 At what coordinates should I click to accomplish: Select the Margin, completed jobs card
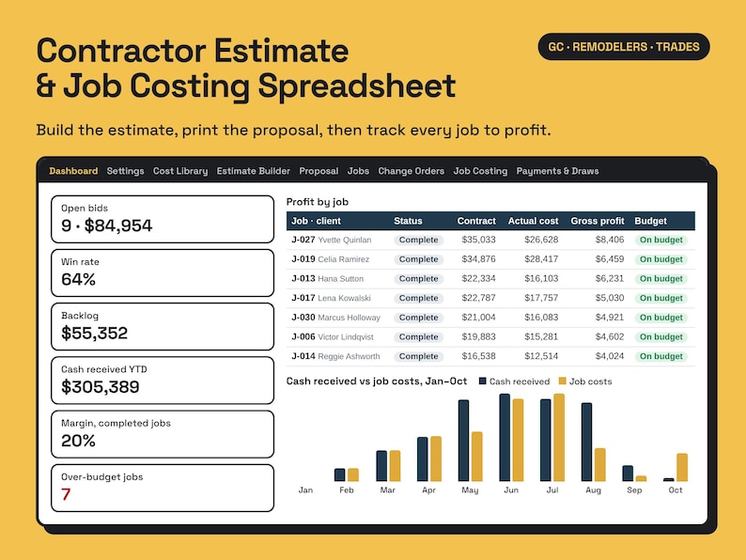pos(163,434)
